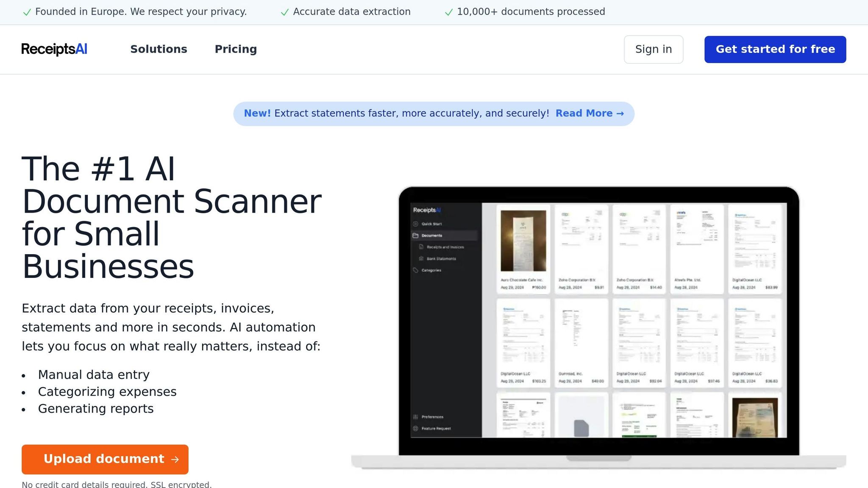Click the Sign in button
The image size is (868, 488).
pos(653,49)
